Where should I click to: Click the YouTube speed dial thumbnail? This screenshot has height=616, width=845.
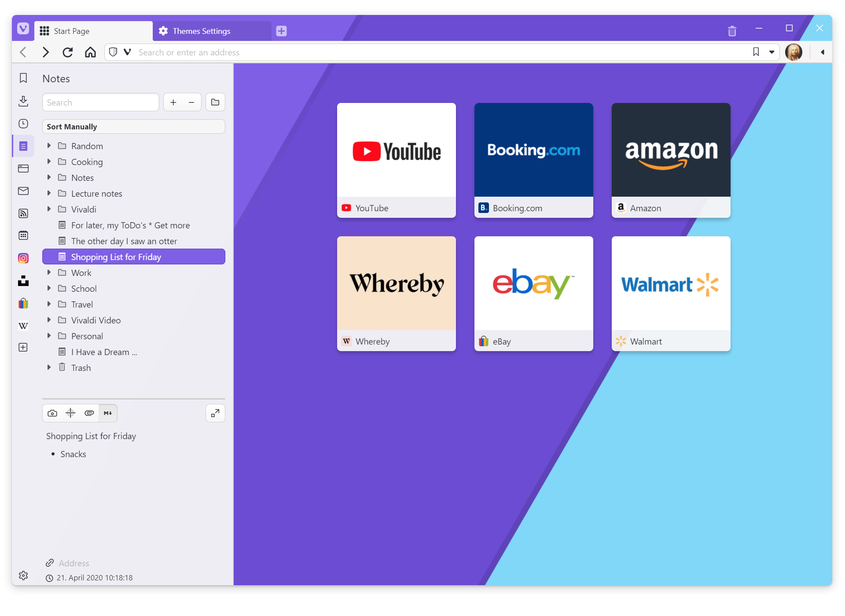pyautogui.click(x=396, y=160)
